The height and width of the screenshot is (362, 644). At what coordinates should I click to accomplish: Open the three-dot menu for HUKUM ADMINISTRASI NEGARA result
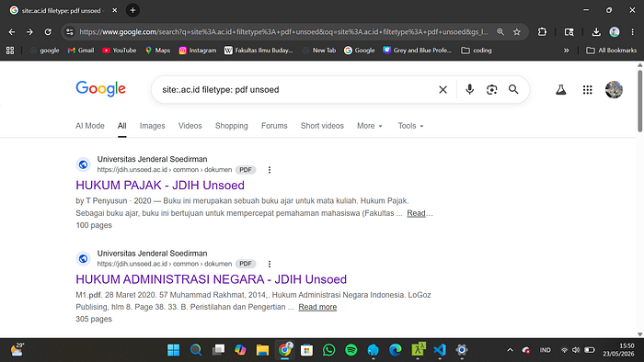(x=270, y=264)
